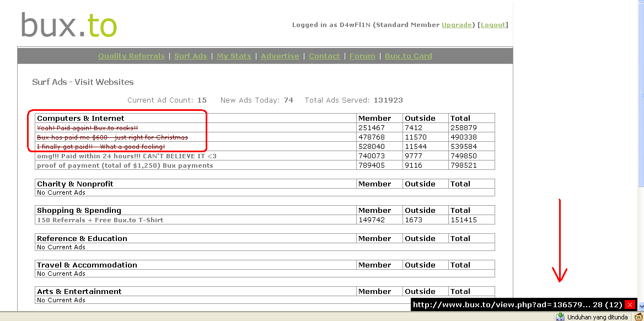Click 'New Ads Today: 74' text
Image resolution: width=644 pixels, height=321 pixels.
257,100
